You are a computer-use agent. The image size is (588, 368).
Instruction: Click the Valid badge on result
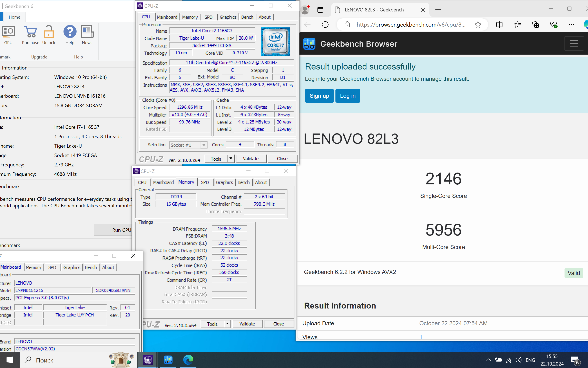(574, 273)
